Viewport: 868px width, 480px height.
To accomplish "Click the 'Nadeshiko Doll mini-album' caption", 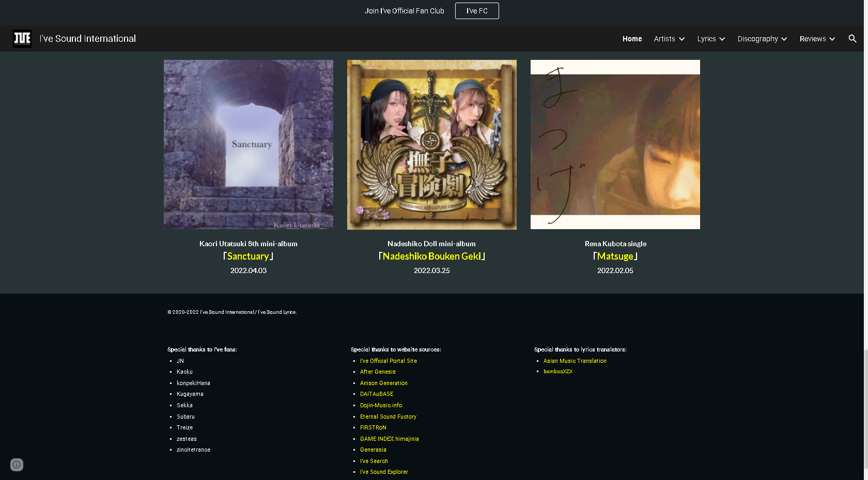I will click(431, 244).
